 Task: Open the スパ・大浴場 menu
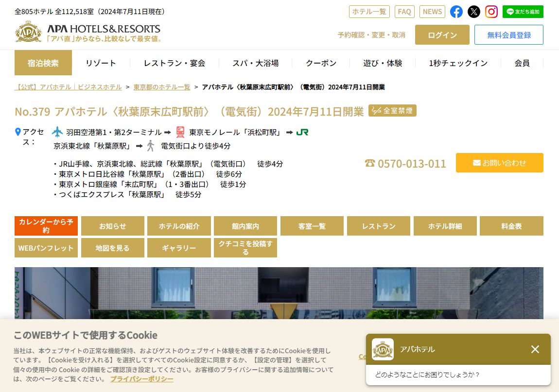(x=256, y=63)
